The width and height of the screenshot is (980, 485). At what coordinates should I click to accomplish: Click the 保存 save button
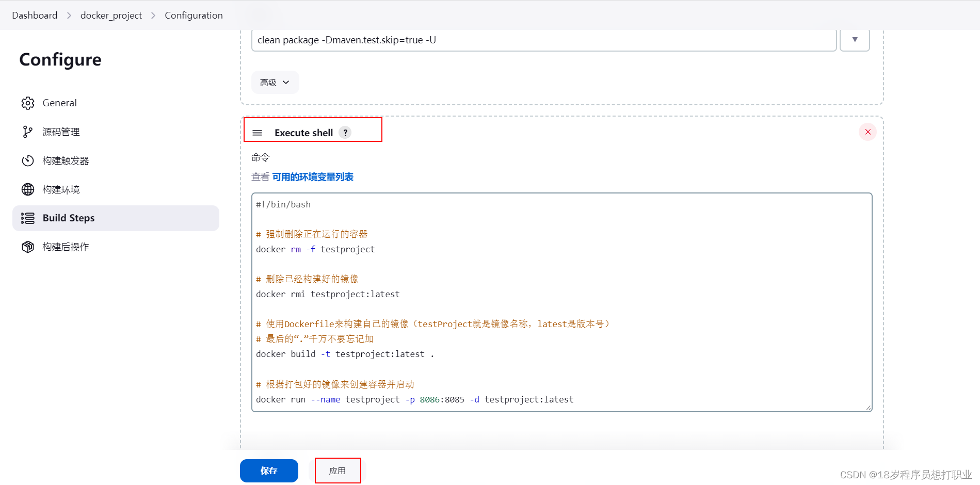(269, 471)
